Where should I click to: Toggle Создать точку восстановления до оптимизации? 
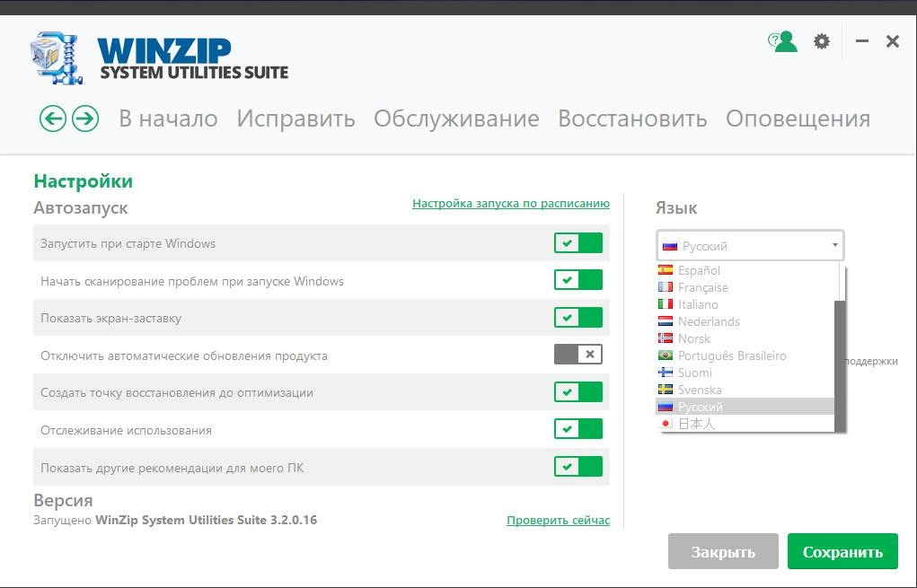(578, 391)
